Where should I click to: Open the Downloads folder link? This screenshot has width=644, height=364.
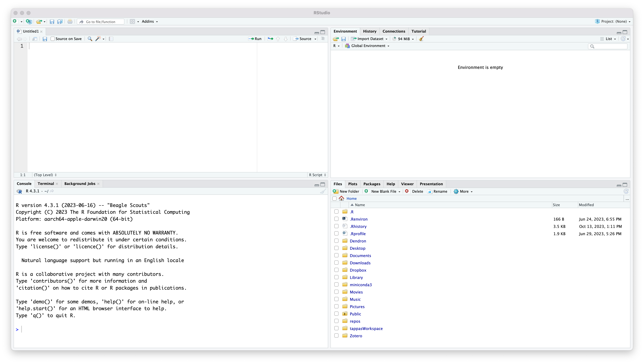coord(360,263)
